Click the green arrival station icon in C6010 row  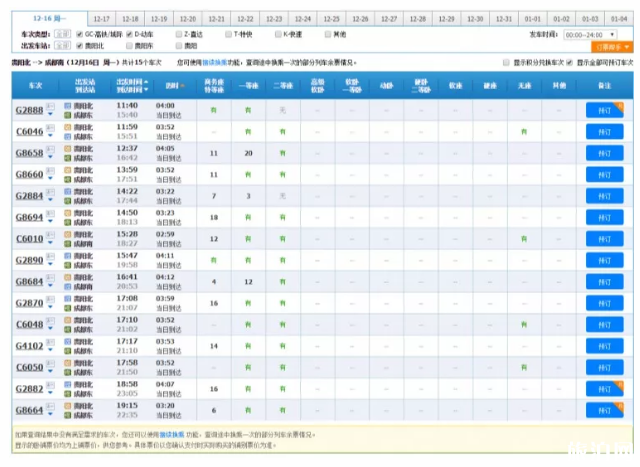68,244
